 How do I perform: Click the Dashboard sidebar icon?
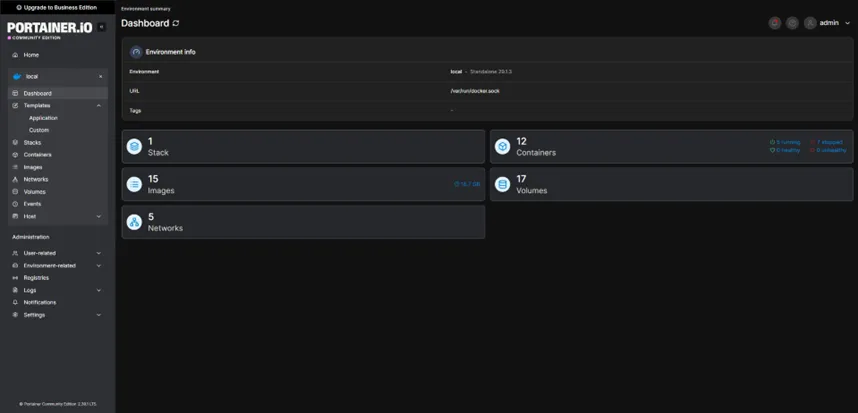coord(15,94)
